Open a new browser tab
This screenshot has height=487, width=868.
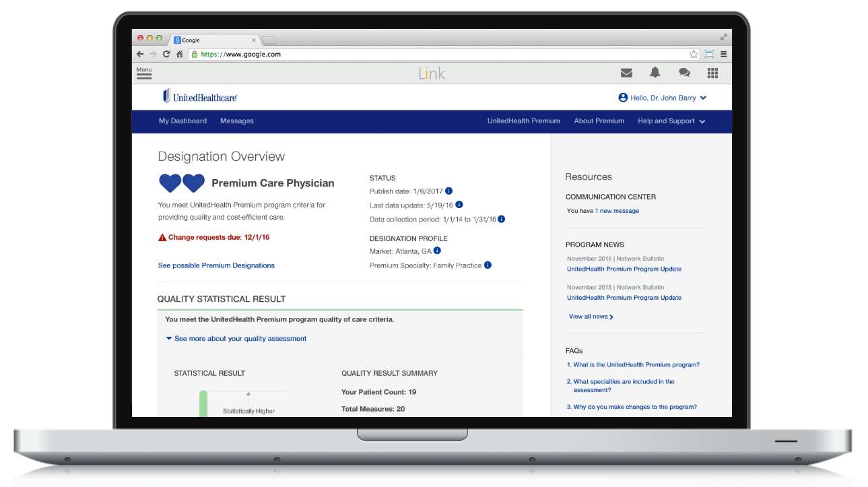(269, 40)
